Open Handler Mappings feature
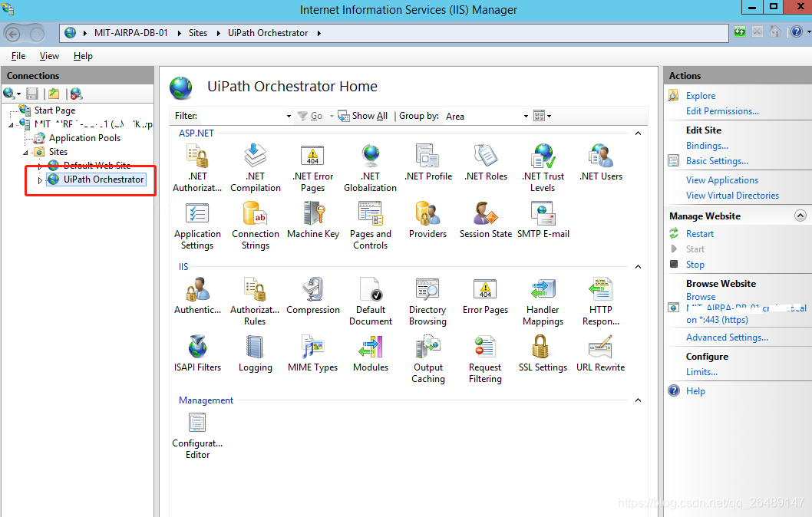 point(543,301)
